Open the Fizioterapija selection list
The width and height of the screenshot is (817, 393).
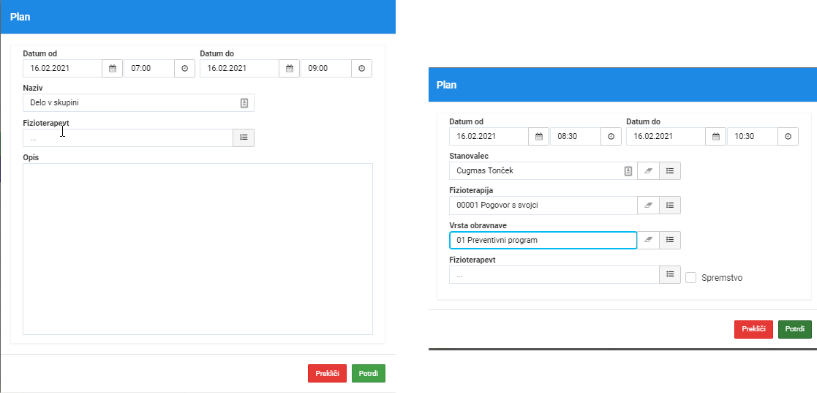click(670, 205)
